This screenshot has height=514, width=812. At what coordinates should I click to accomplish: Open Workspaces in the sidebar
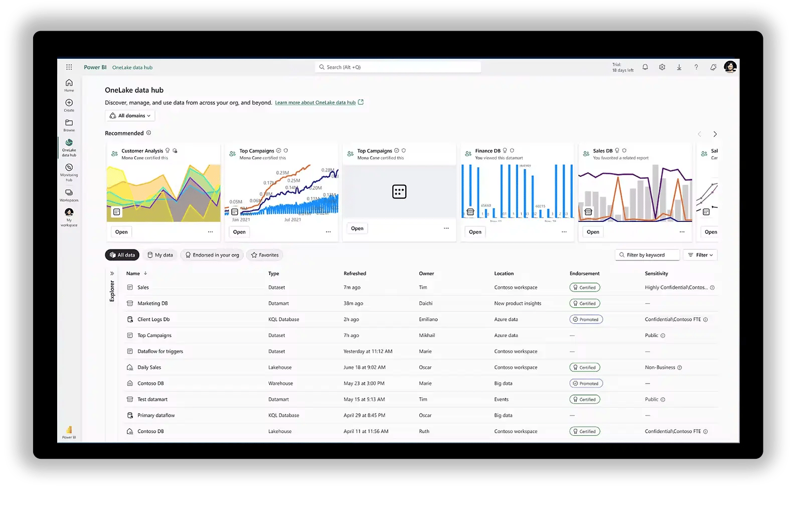69,195
